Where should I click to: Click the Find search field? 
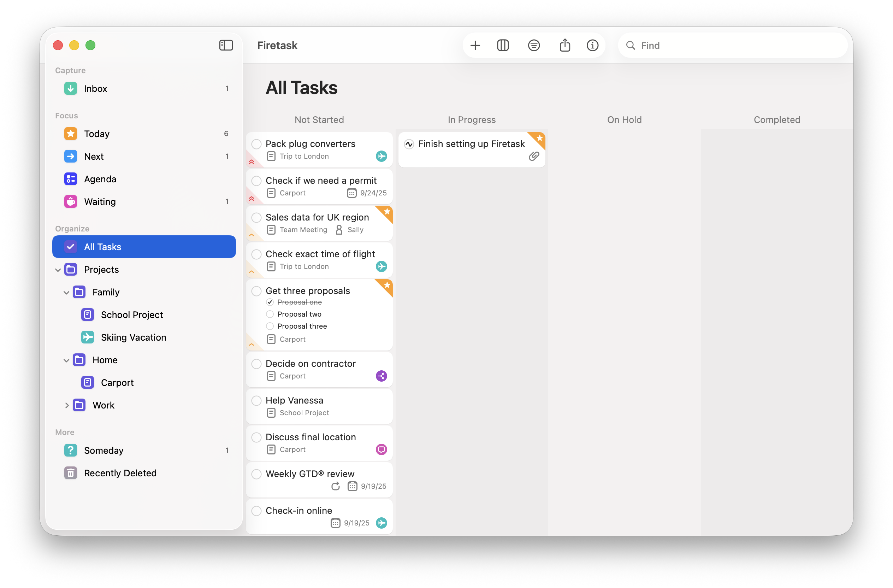coord(735,45)
